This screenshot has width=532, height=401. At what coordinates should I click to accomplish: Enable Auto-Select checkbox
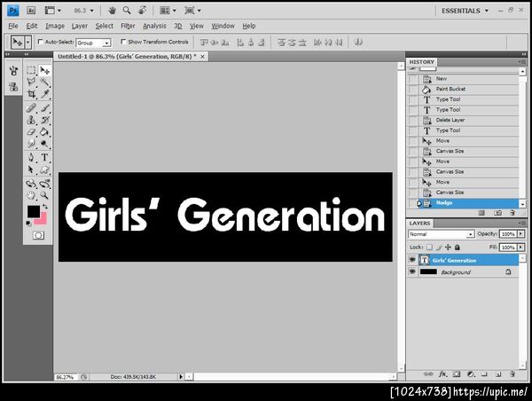coord(41,42)
